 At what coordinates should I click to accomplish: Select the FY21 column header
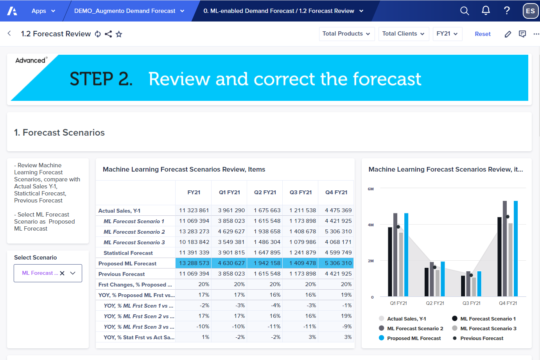point(194,192)
